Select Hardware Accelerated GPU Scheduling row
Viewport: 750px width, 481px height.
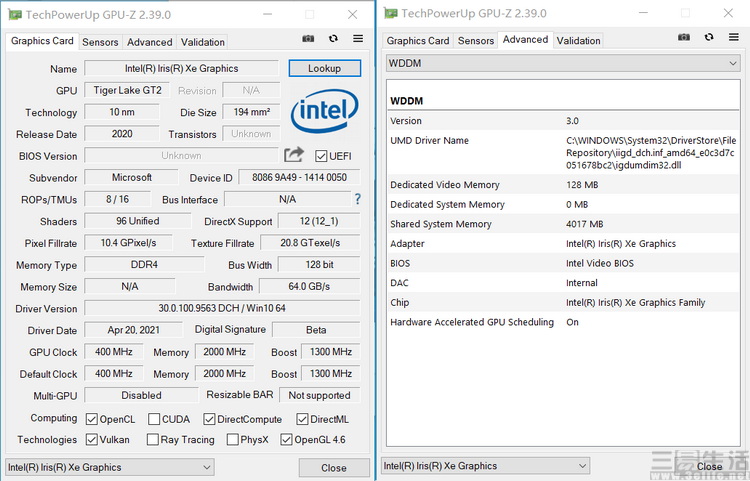click(563, 322)
